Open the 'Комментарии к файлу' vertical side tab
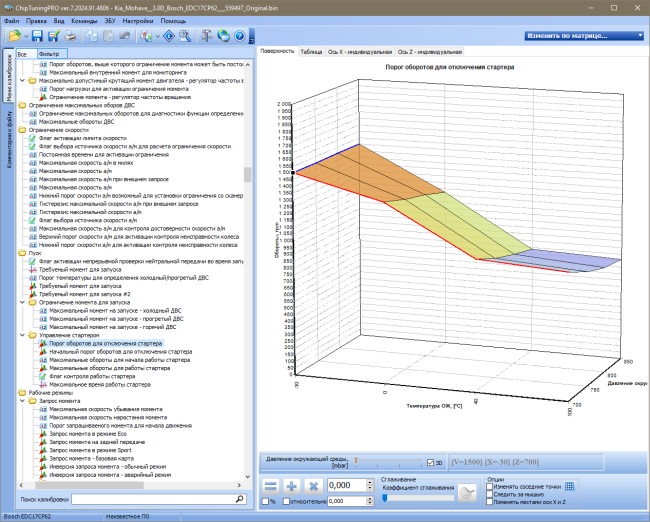650x522 pixels. 9,139
